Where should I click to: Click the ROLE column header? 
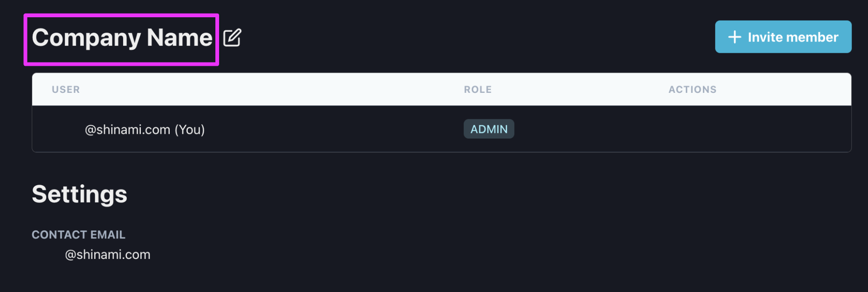[x=478, y=90]
